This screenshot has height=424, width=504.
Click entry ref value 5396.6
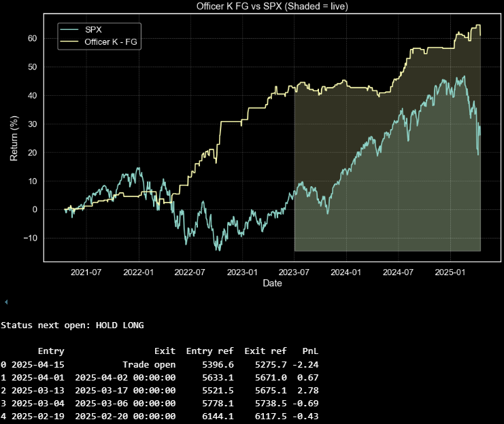[x=218, y=365]
